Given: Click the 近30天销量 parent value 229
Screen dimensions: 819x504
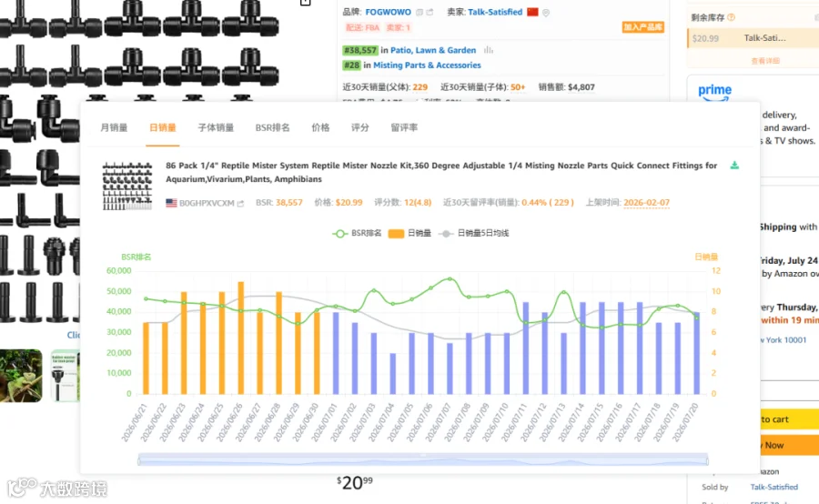Looking at the screenshot, I should point(420,87).
